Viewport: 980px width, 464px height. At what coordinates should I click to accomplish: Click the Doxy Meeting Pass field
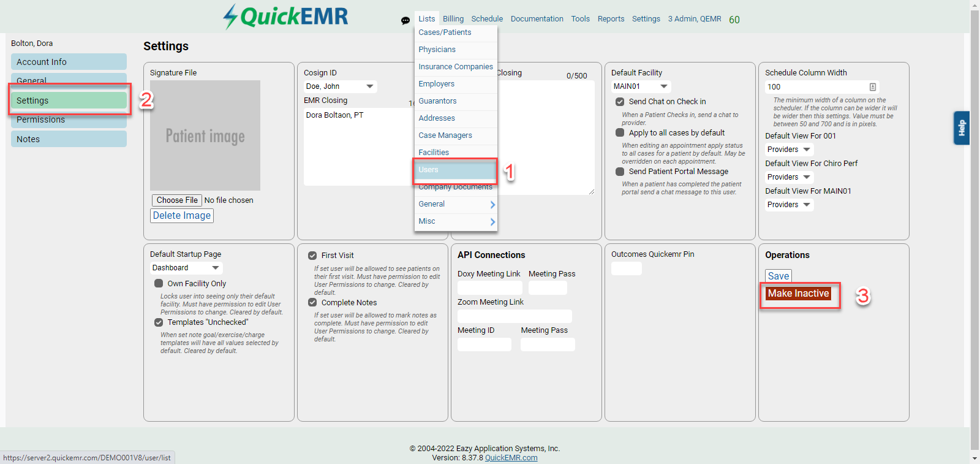(x=548, y=287)
